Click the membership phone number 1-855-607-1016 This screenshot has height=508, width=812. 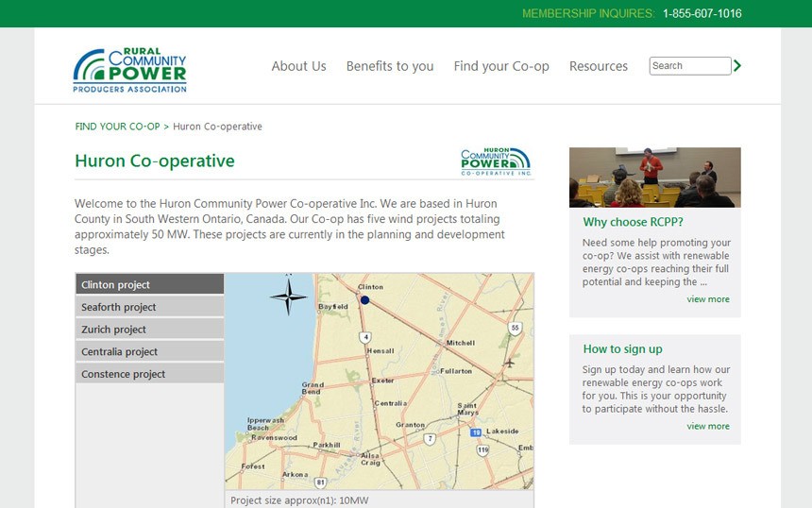tap(702, 13)
